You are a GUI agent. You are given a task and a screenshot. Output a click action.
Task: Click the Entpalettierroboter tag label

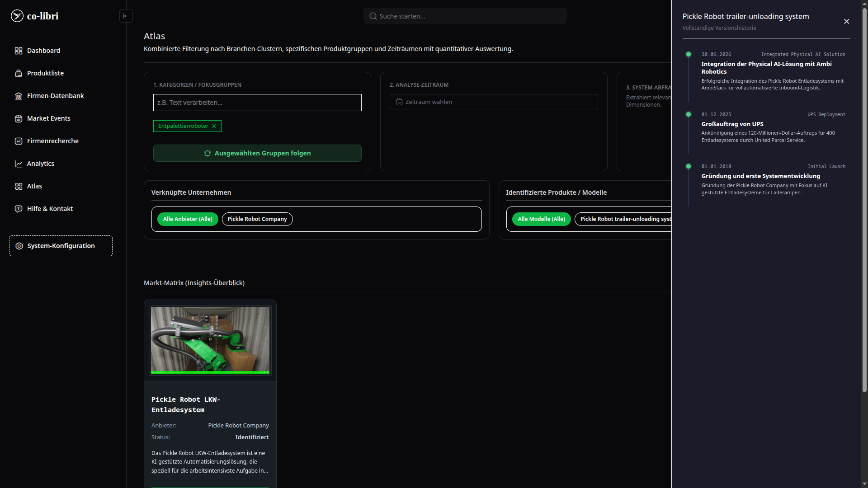pyautogui.click(x=183, y=126)
